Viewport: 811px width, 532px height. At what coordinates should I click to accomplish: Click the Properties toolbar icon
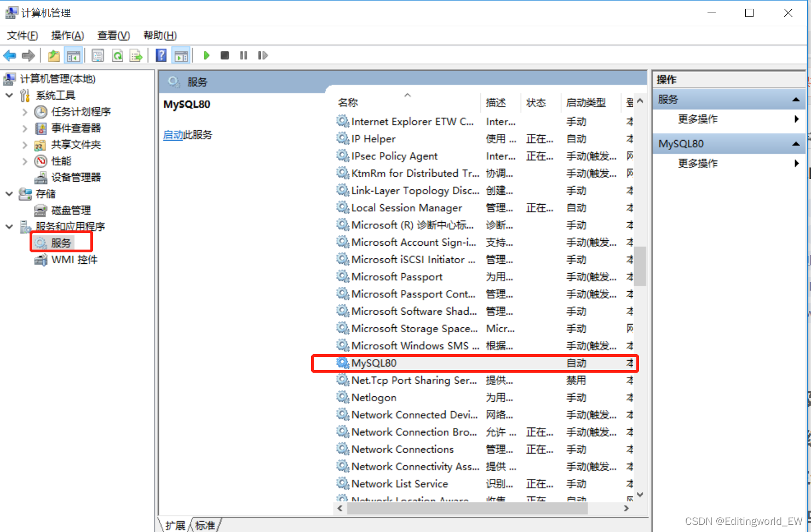tap(97, 55)
